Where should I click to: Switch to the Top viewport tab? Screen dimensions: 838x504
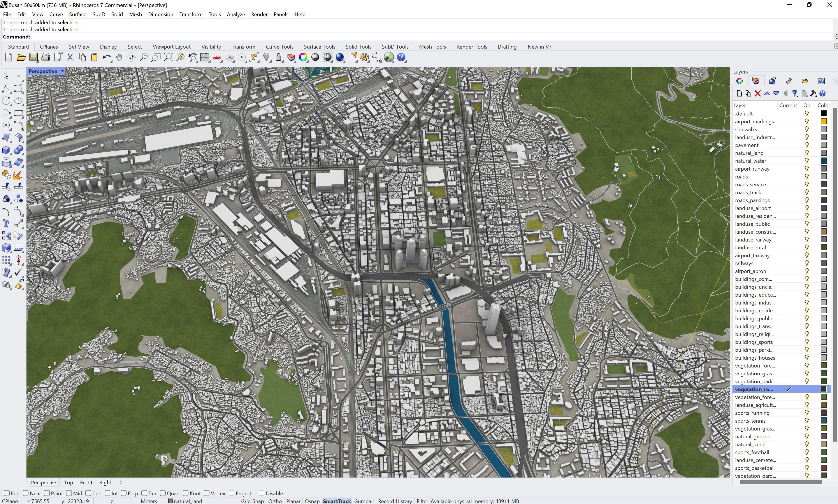(x=68, y=482)
